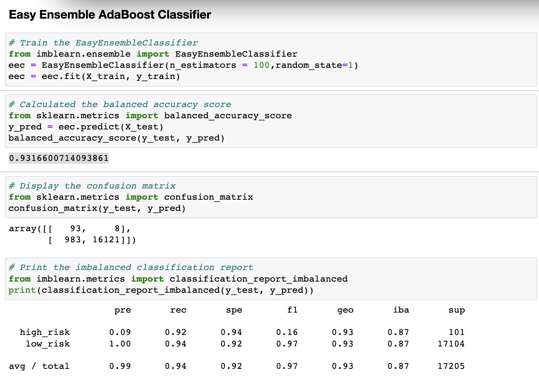539x392 pixels.
Task: Click the 'import confusion_matrix' line
Action: tap(131, 197)
